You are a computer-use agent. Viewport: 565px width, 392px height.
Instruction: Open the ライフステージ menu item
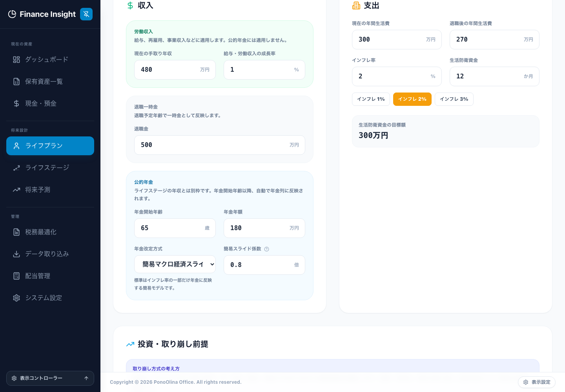pos(50,168)
